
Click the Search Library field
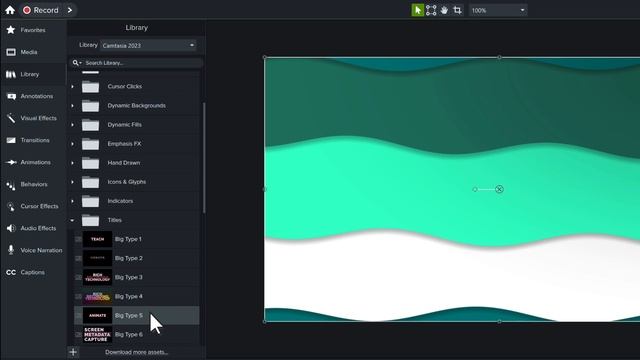click(x=143, y=63)
